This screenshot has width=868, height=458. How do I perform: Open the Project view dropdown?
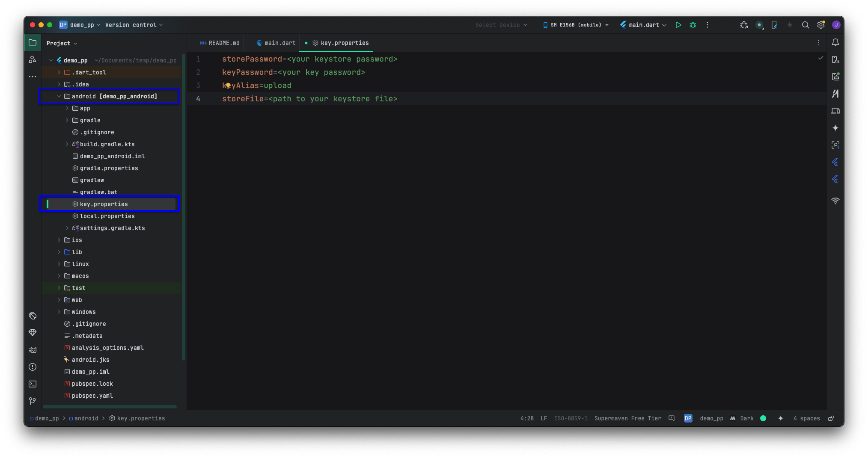[62, 43]
